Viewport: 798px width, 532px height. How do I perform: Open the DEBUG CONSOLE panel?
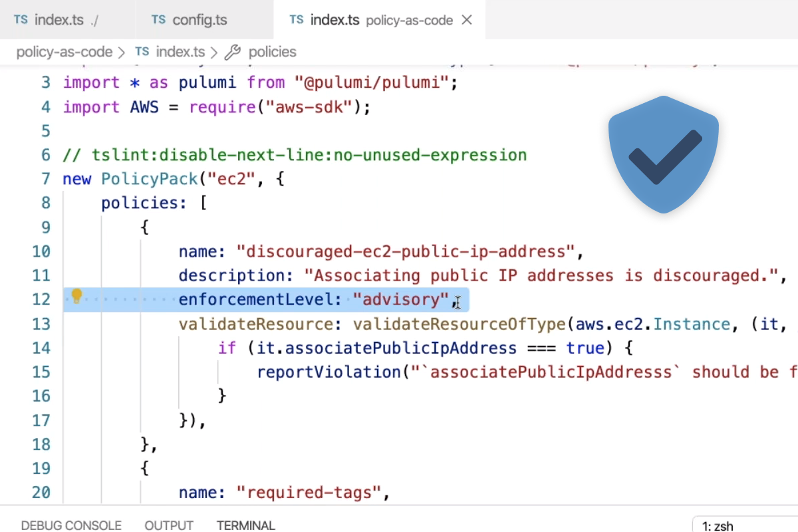(x=70, y=525)
